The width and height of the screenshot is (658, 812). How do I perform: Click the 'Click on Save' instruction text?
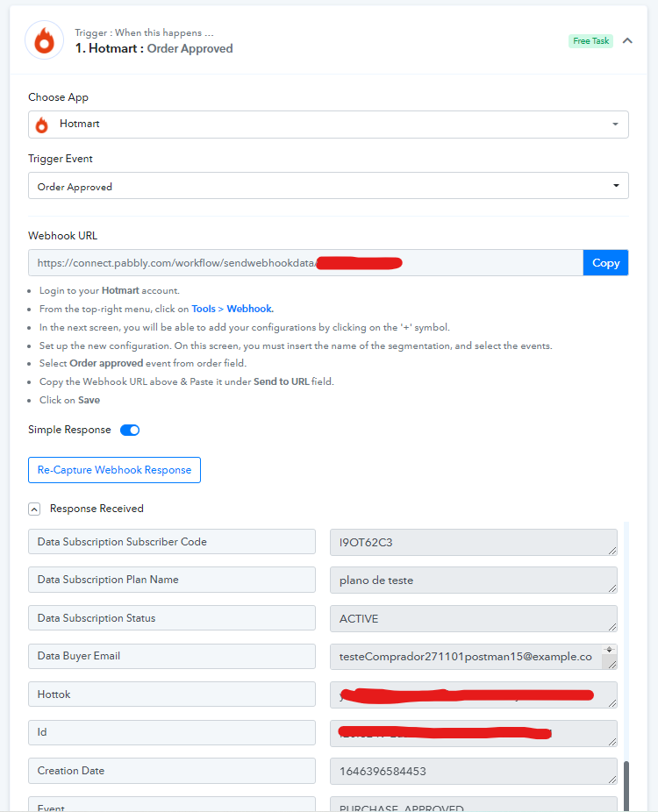[69, 401]
